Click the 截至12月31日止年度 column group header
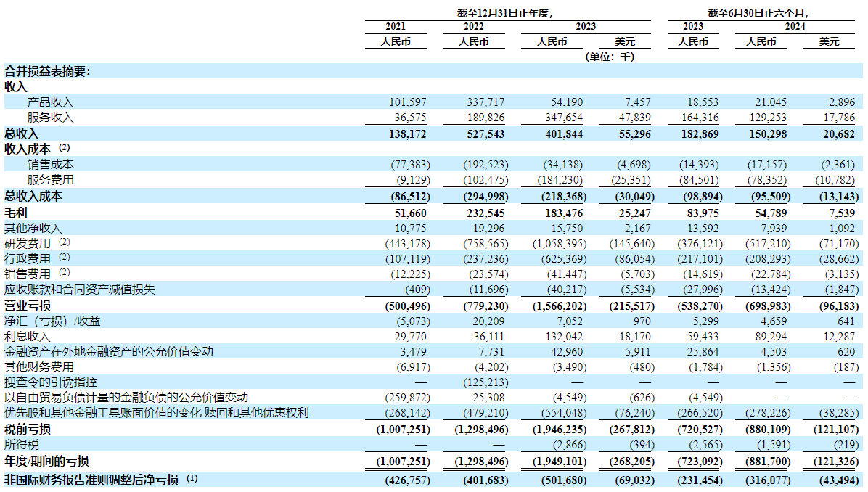Image resolution: width=868 pixels, height=492 pixels. point(505,12)
